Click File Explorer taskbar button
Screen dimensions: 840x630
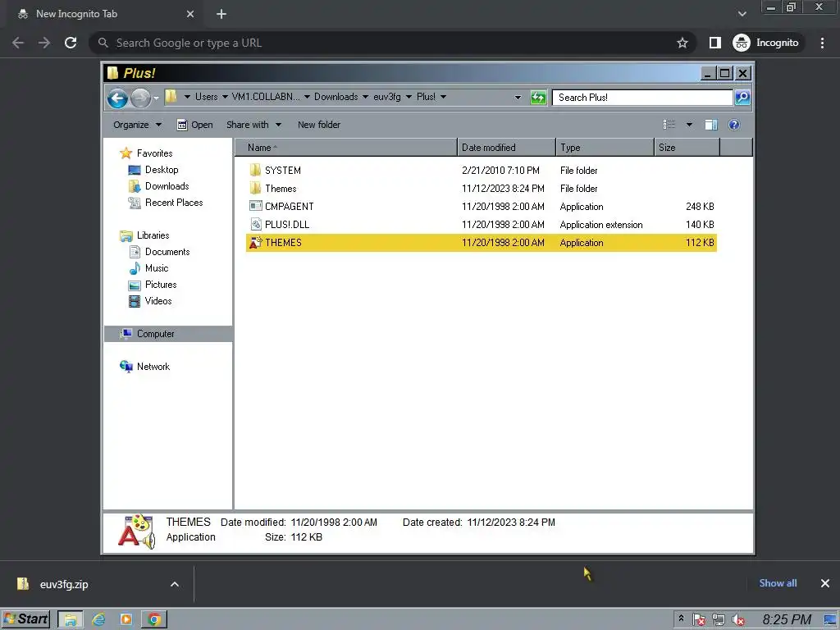pyautogui.click(x=71, y=619)
